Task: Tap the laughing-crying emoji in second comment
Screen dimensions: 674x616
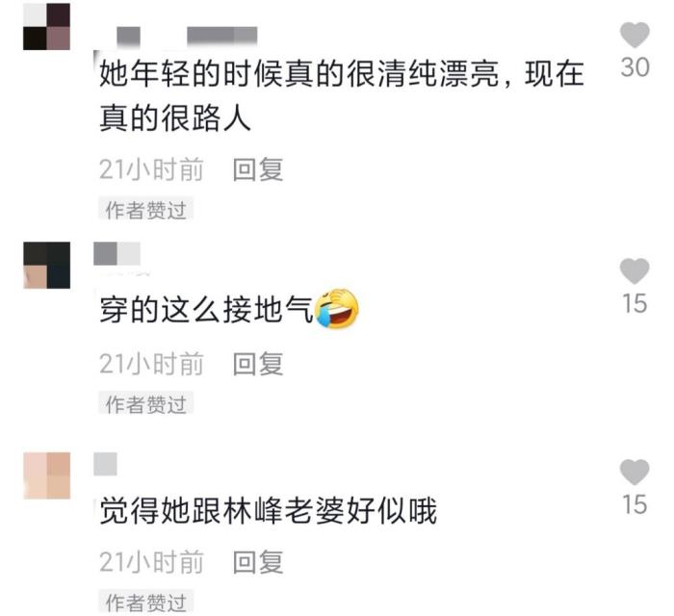Action: tap(337, 308)
